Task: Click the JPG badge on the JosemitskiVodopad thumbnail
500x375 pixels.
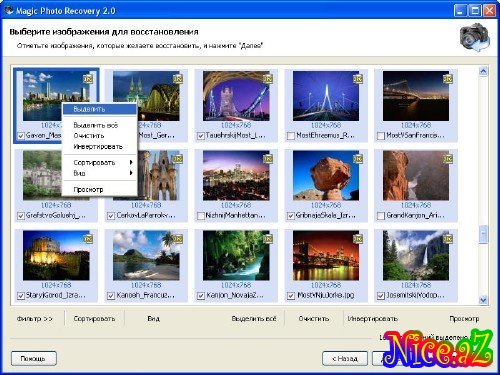Action: pos(448,239)
